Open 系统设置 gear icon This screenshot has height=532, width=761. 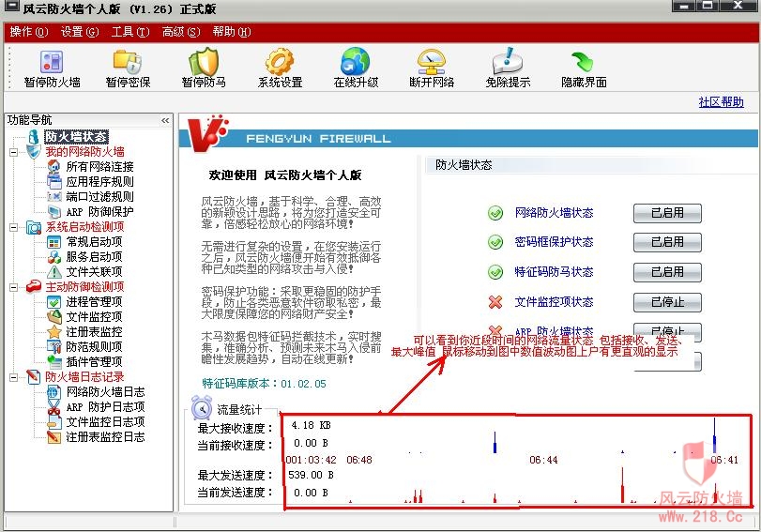tap(280, 62)
